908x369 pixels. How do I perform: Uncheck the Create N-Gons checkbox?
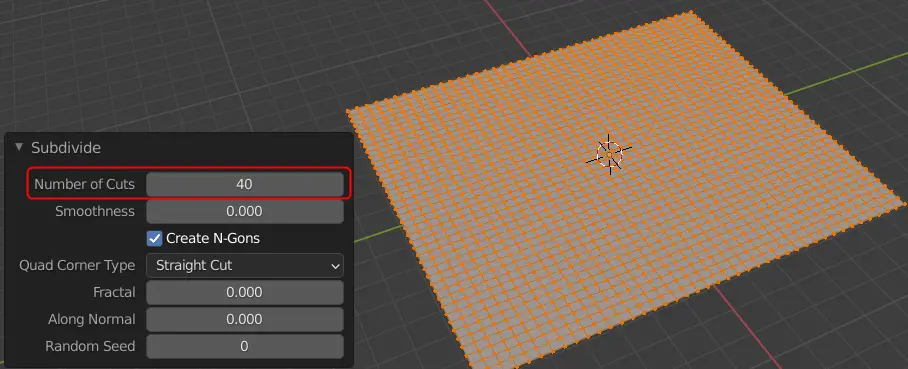click(x=155, y=238)
